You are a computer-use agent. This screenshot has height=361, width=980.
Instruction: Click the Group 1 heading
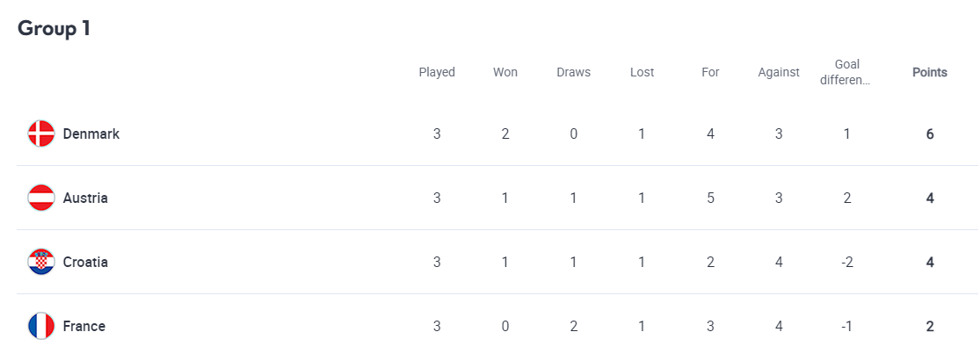click(x=54, y=28)
